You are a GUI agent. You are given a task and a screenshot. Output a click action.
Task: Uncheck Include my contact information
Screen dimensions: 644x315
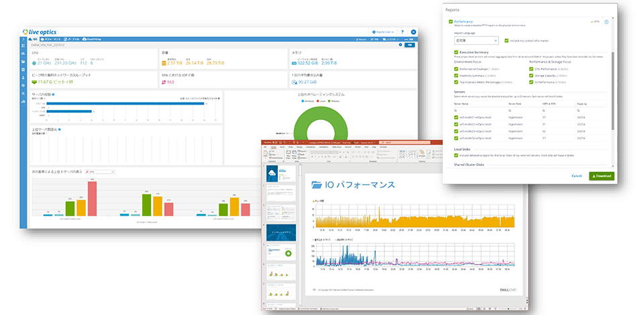click(506, 40)
